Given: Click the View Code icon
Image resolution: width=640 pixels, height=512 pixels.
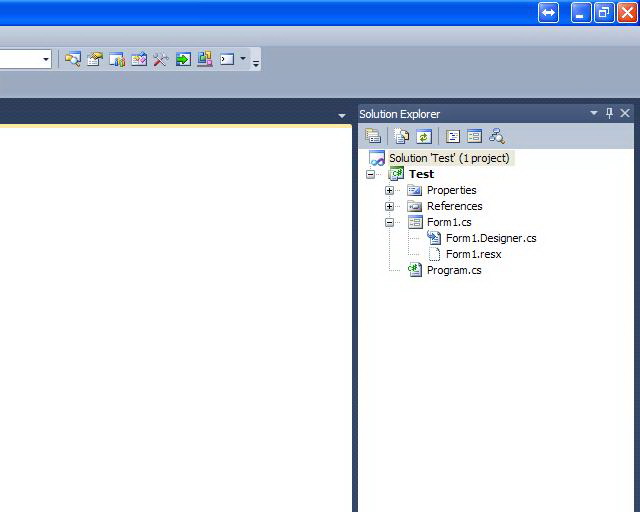Looking at the screenshot, I should pyautogui.click(x=453, y=136).
